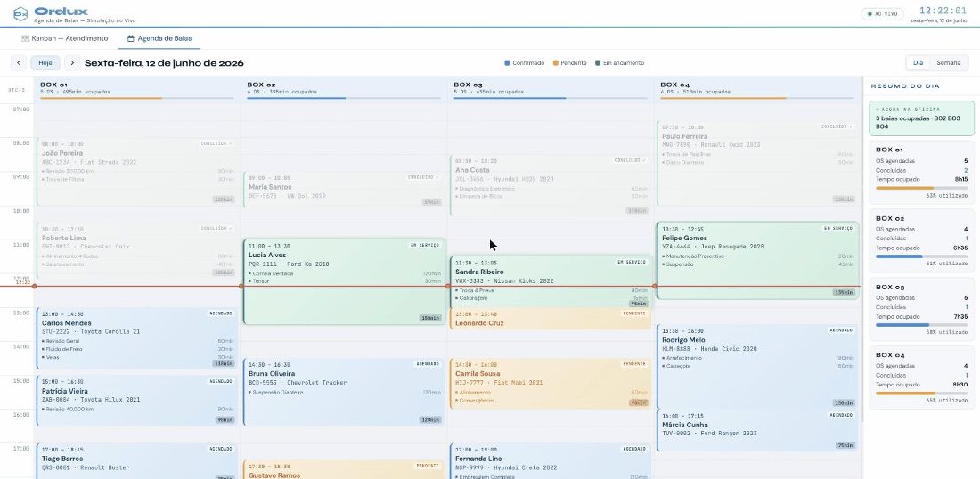
Task: Click the AGENDADO badge on Carlos Mendes
Action: pos(221,313)
